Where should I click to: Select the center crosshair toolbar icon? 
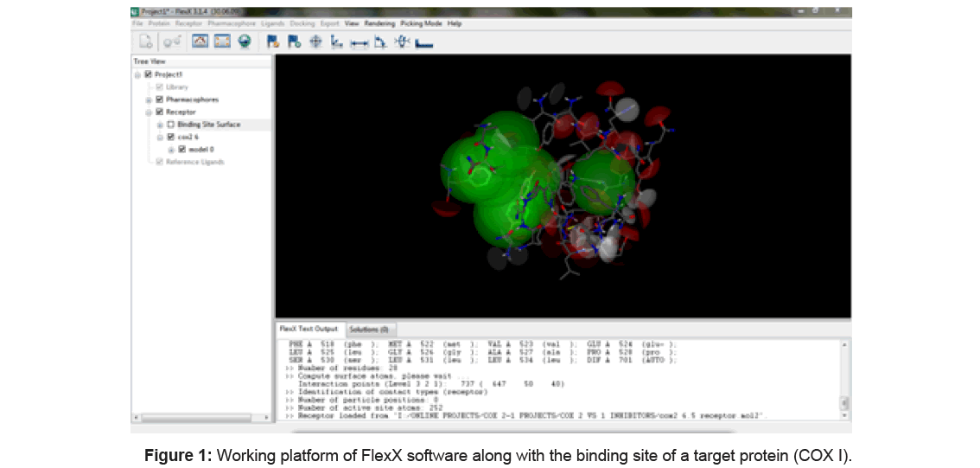pos(315,42)
